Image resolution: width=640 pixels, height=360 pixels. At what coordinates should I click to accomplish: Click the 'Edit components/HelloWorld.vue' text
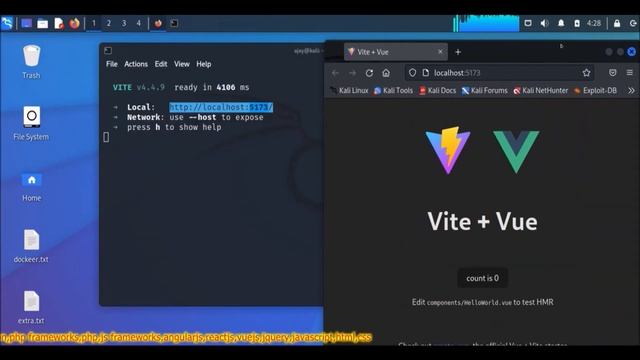[462, 302]
